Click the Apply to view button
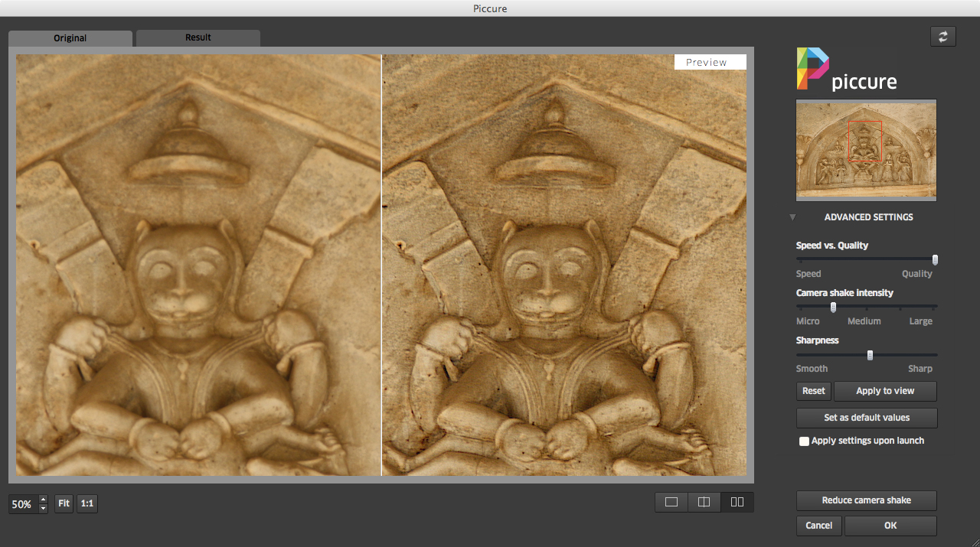 [885, 391]
